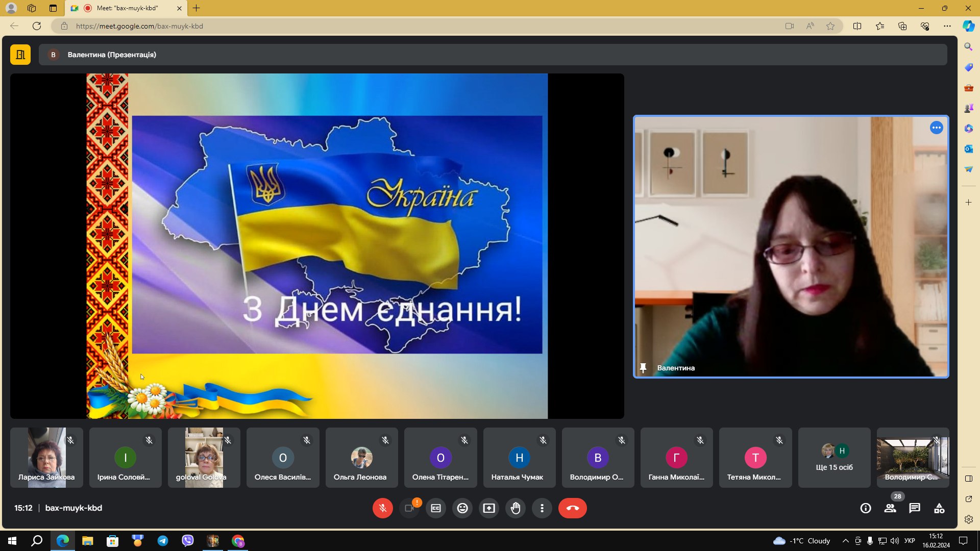The image size is (980, 551).
Task: Open the Copilot sidebar
Action: coord(968,26)
